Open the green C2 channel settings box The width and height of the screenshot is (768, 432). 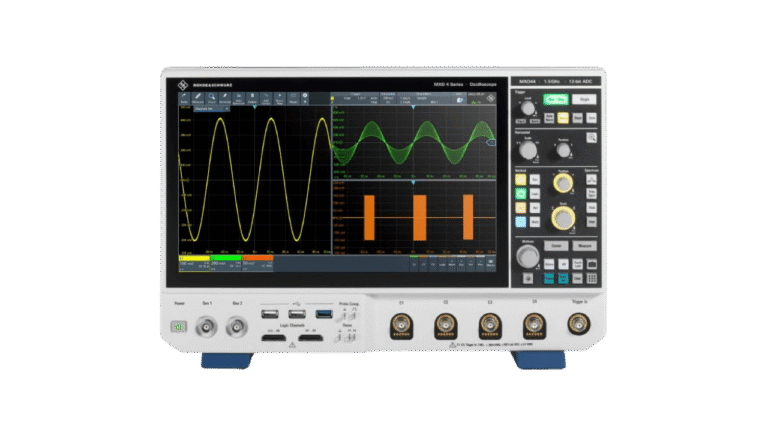[x=225, y=263]
